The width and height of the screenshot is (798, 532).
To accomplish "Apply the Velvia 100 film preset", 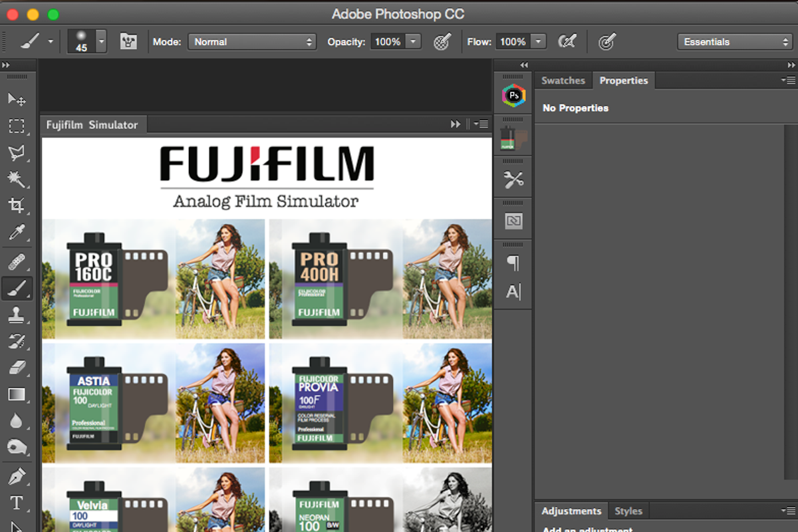I will point(154,499).
